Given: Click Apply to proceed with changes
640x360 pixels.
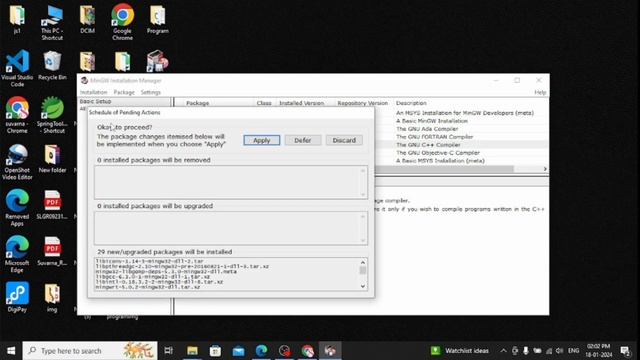Looking at the screenshot, I should point(262,140).
